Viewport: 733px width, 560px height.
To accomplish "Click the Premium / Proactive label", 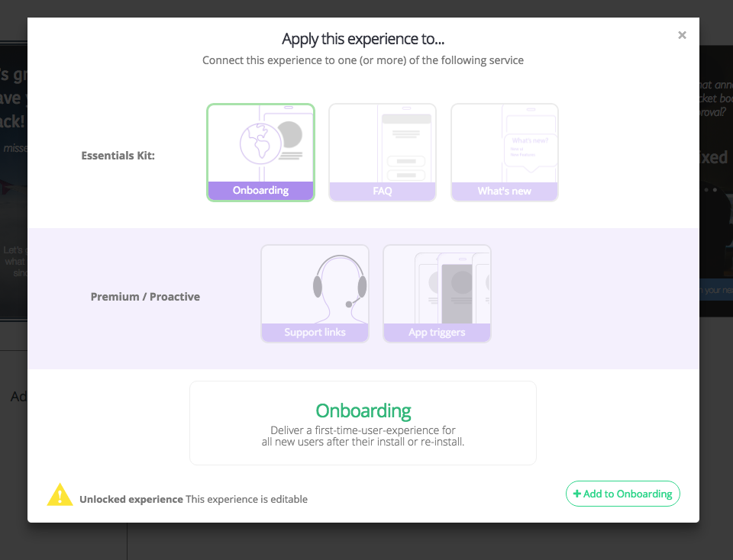I will [145, 297].
